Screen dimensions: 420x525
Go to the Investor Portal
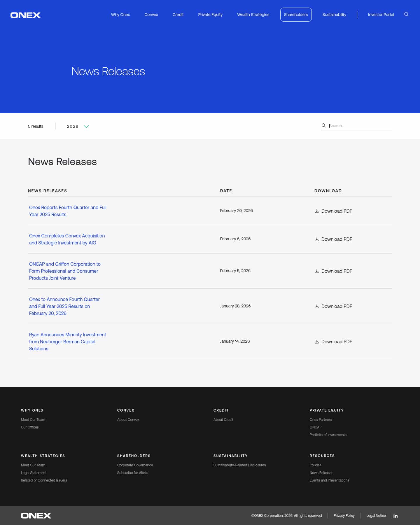381,15
